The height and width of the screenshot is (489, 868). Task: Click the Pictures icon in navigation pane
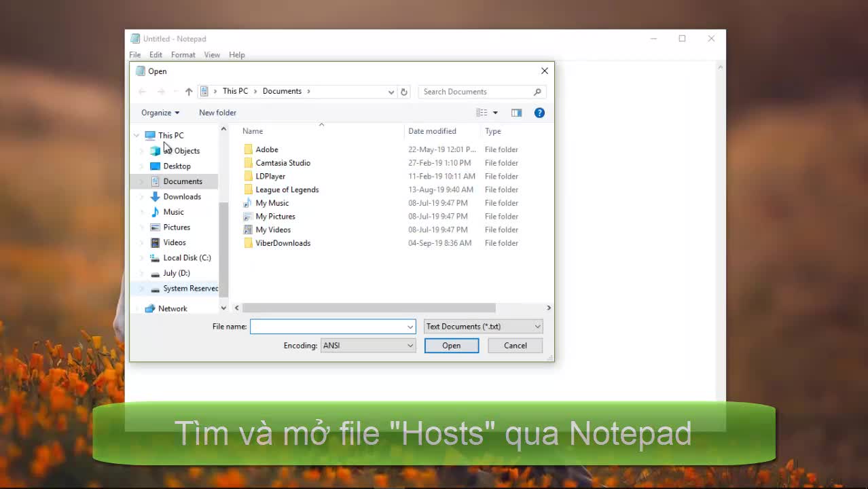[155, 227]
